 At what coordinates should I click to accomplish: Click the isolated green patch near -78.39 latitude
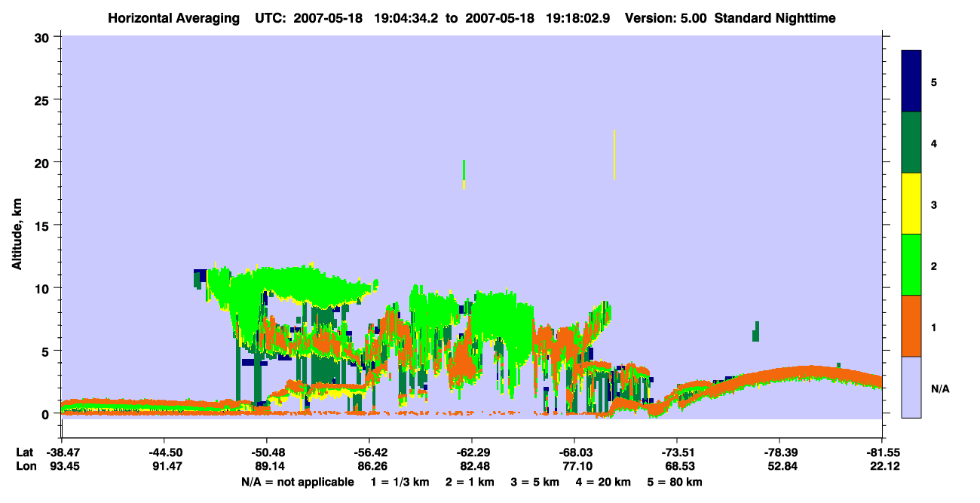pyautogui.click(x=755, y=331)
